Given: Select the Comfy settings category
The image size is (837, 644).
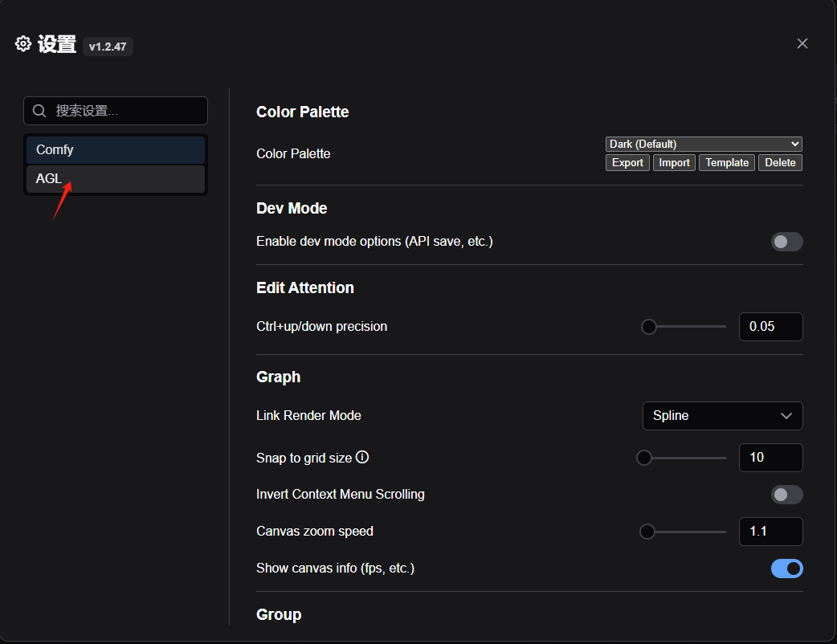Looking at the screenshot, I should (x=116, y=150).
